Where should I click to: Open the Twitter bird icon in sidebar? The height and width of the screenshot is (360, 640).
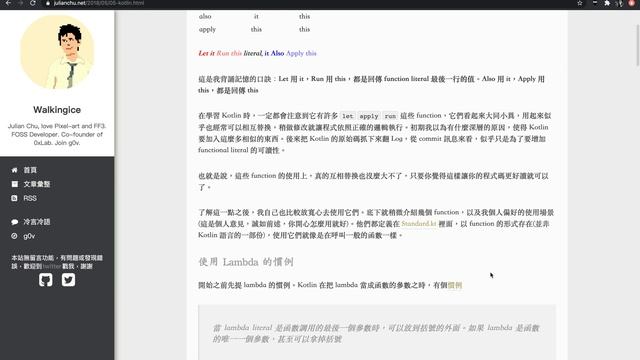68,280
